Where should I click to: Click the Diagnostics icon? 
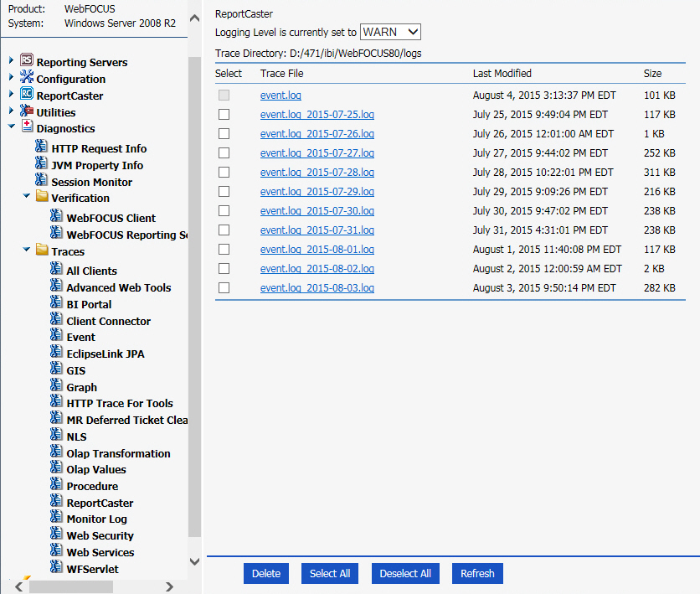click(28, 126)
